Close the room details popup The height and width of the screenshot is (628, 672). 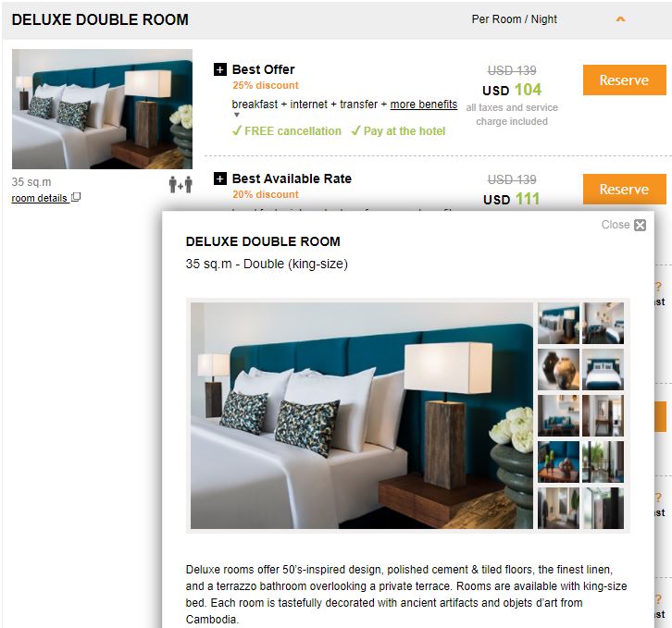pyautogui.click(x=624, y=225)
